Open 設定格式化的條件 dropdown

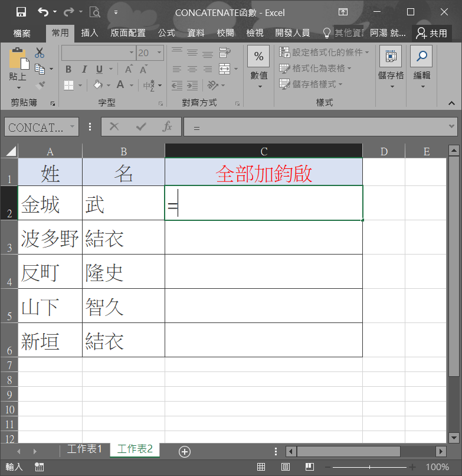tap(324, 52)
